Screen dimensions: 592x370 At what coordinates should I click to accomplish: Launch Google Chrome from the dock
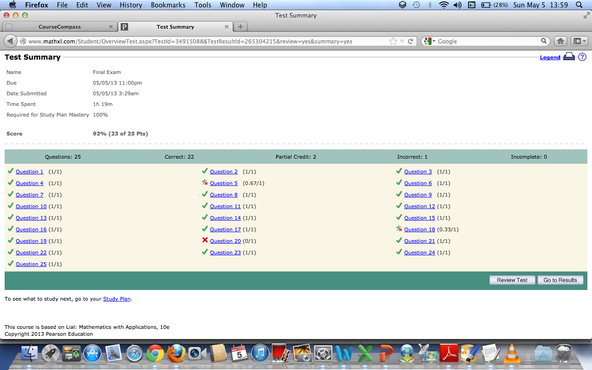point(156,353)
